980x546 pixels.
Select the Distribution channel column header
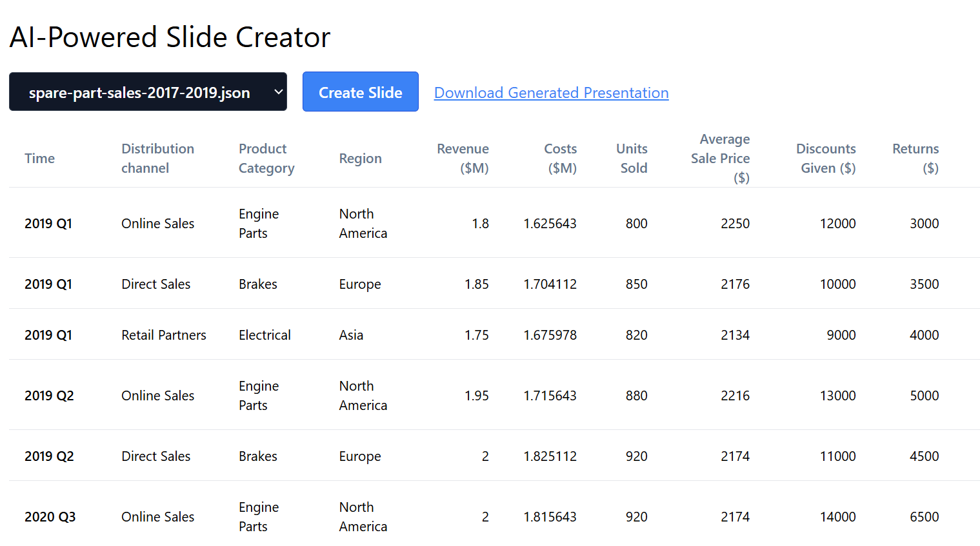(157, 159)
